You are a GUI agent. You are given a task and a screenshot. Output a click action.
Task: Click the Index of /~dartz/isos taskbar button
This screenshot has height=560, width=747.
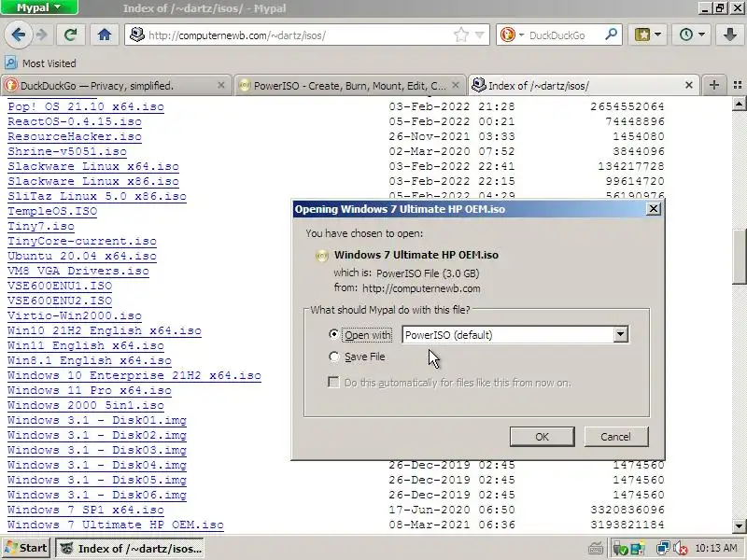pyautogui.click(x=131, y=548)
